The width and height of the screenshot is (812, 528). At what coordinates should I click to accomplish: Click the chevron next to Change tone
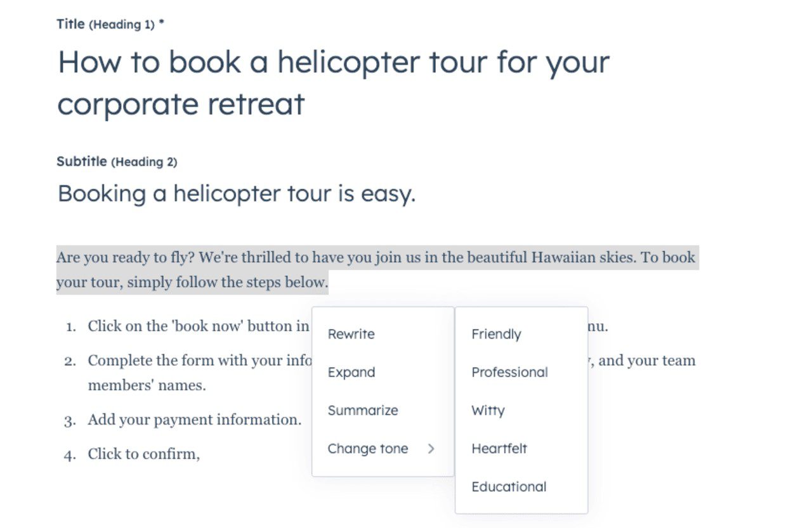(x=431, y=448)
